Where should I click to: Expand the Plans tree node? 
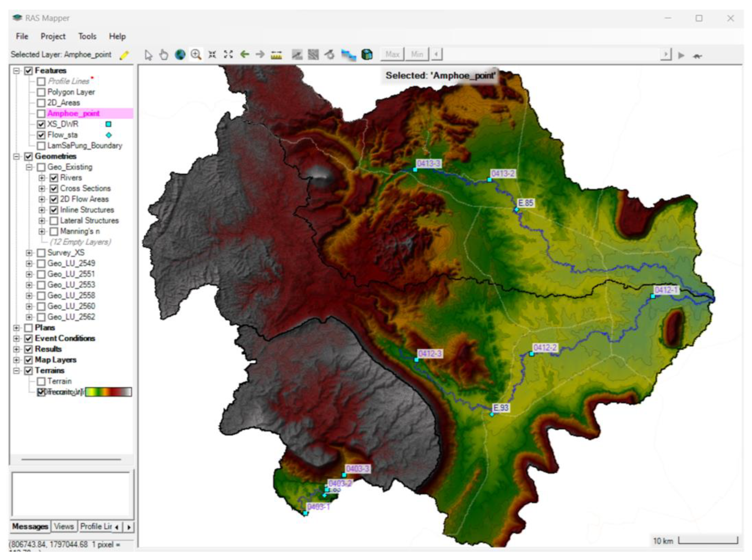pyautogui.click(x=16, y=328)
